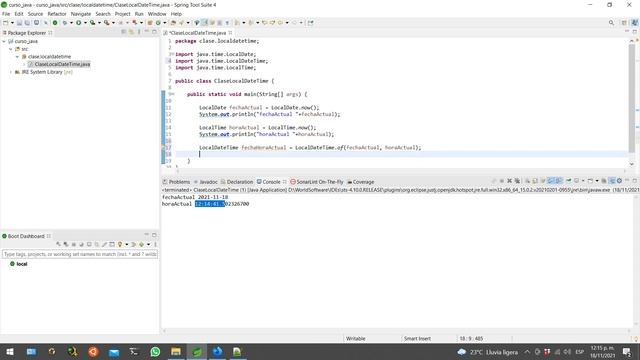The height and width of the screenshot is (360, 640).
Task: Expand the JRE System Library node
Action: pos(11,72)
